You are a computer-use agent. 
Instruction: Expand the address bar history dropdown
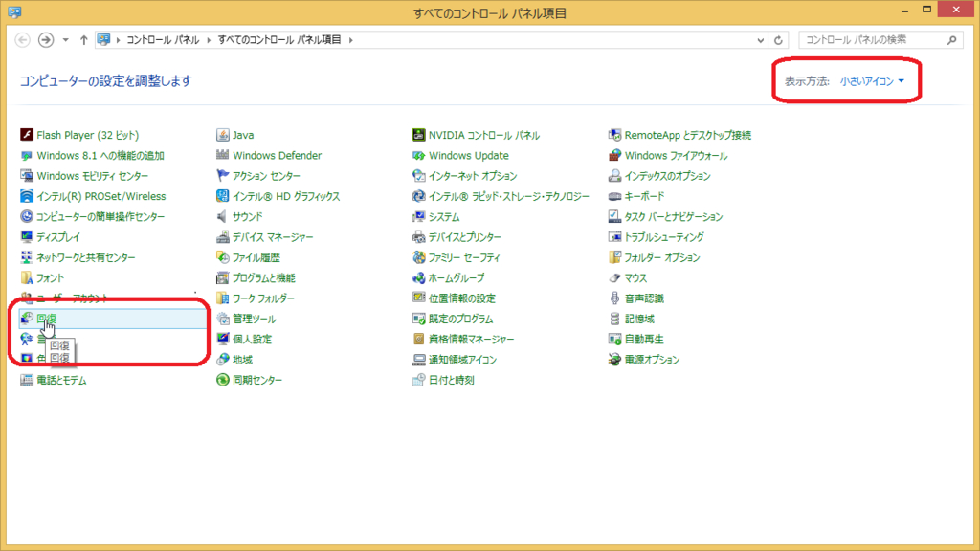click(x=760, y=40)
